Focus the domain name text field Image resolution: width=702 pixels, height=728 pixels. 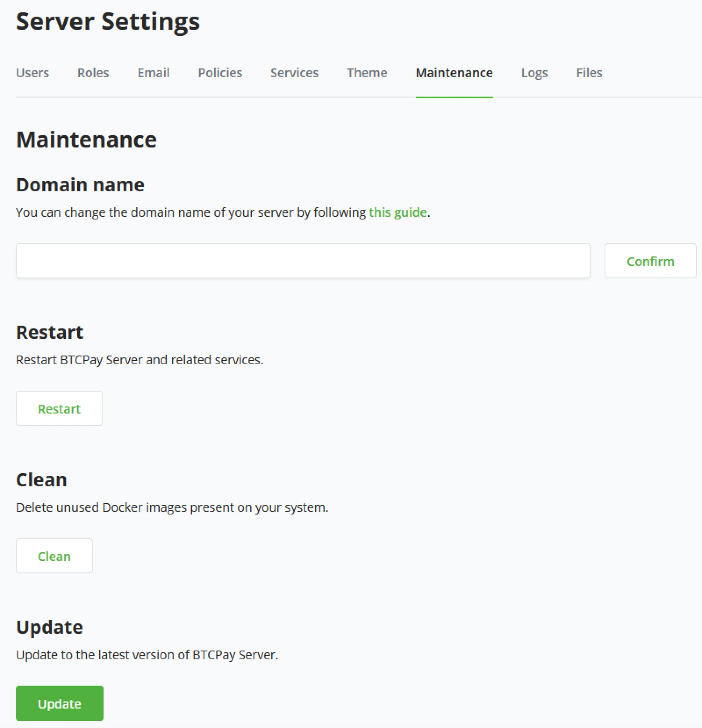point(303,261)
